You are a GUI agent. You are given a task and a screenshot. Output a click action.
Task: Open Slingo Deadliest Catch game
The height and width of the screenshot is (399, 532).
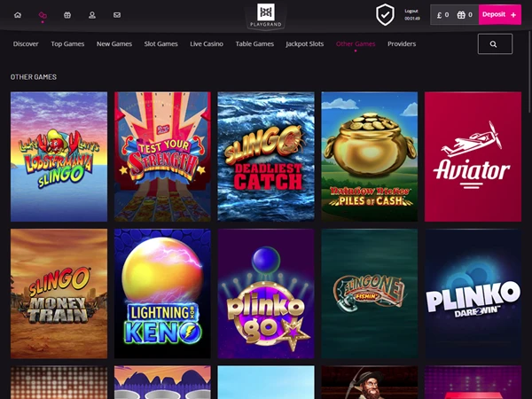(x=266, y=157)
